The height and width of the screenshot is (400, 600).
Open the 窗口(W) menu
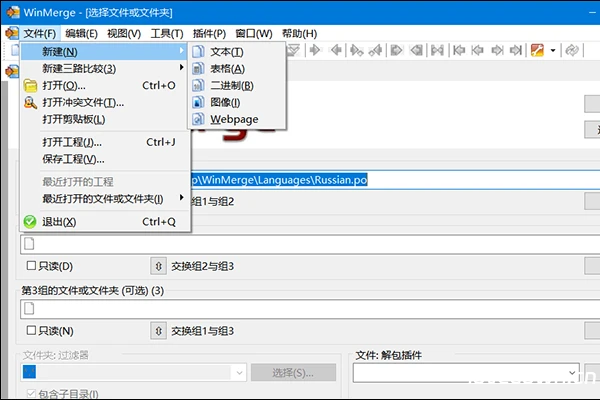click(x=254, y=34)
